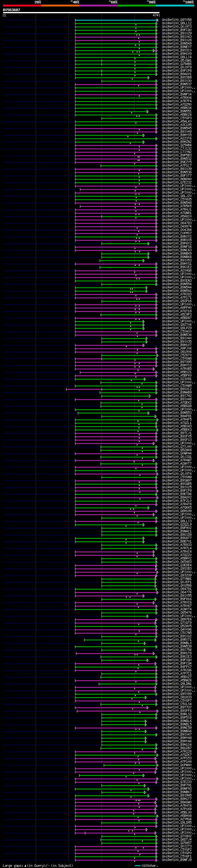The image size is (197, 868).
Task: Open hit UniRef100_B9I029
Action: coord(177,33)
